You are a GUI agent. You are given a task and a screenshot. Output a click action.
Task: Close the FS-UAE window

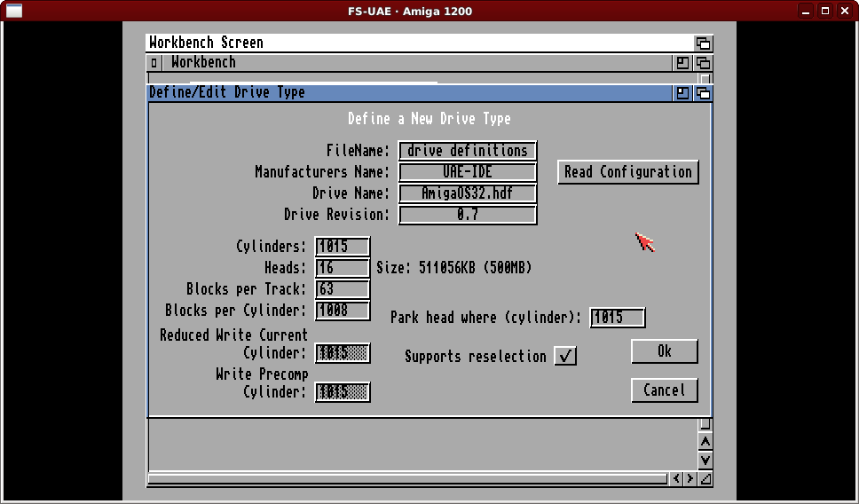pos(845,11)
